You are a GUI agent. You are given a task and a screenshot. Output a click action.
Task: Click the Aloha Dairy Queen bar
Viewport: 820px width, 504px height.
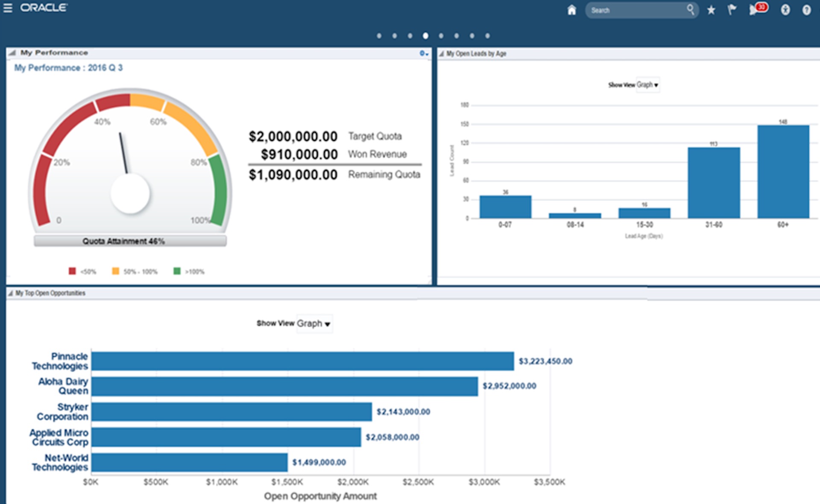285,386
